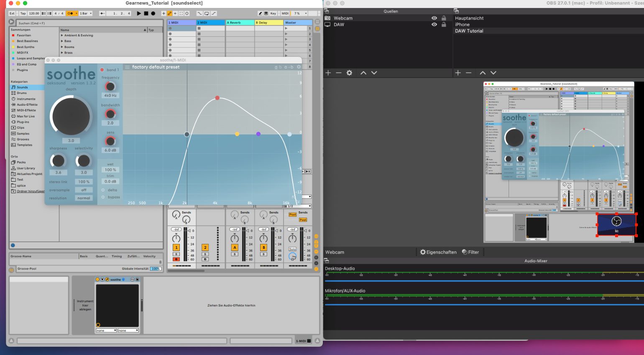644x355 pixels.
Task: Click the purple band node on soothe graph
Action: tap(258, 134)
